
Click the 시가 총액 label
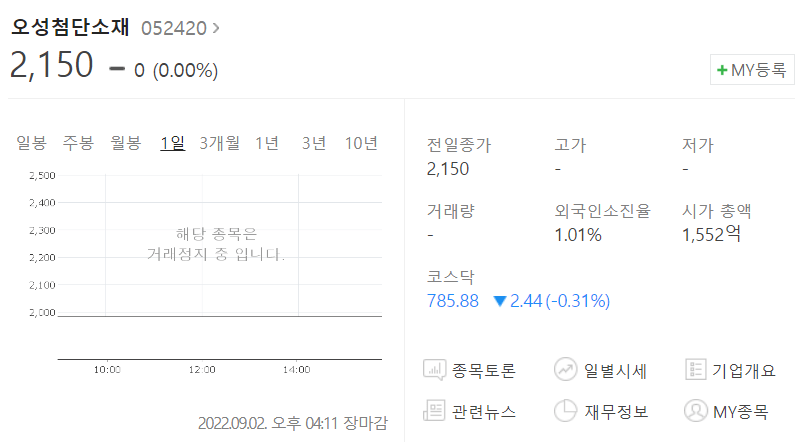[717, 211]
